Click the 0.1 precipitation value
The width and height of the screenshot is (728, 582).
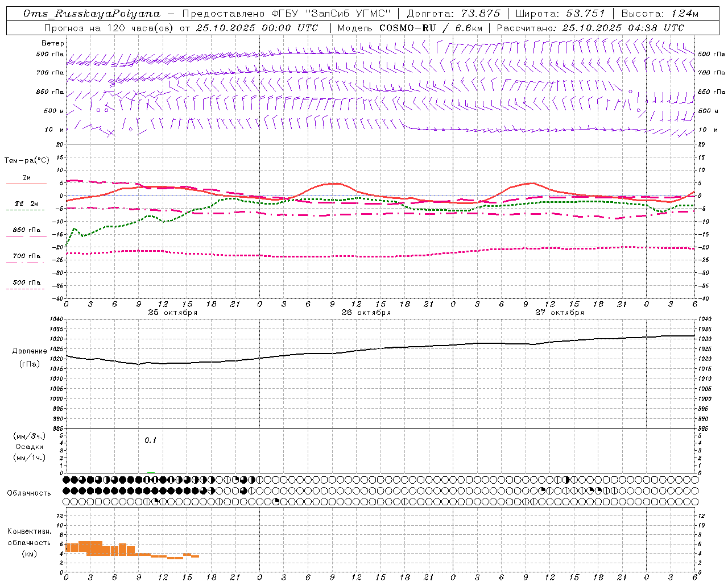pos(150,440)
